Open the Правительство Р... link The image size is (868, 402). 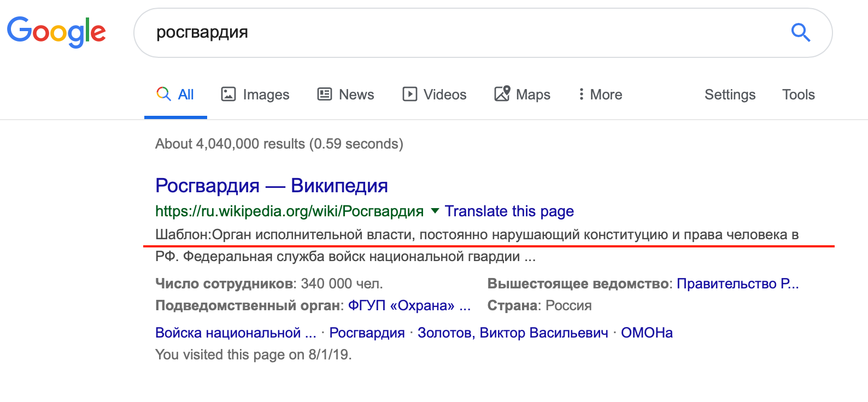(x=738, y=283)
